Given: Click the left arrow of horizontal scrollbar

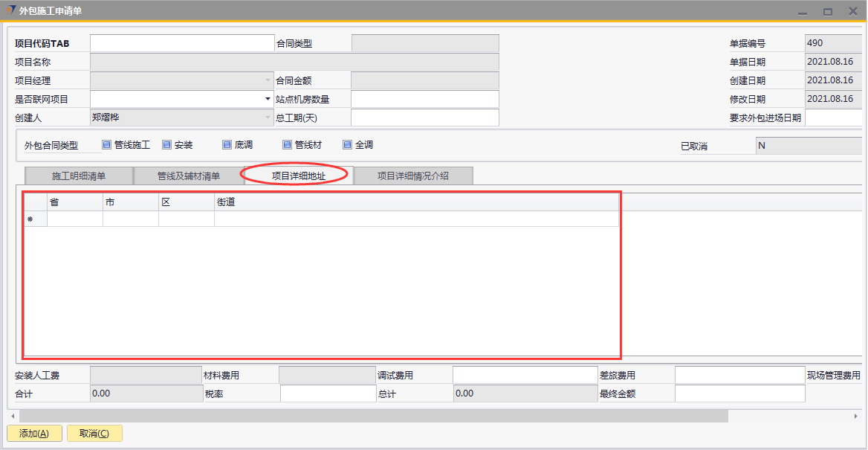Looking at the screenshot, I should [13, 416].
